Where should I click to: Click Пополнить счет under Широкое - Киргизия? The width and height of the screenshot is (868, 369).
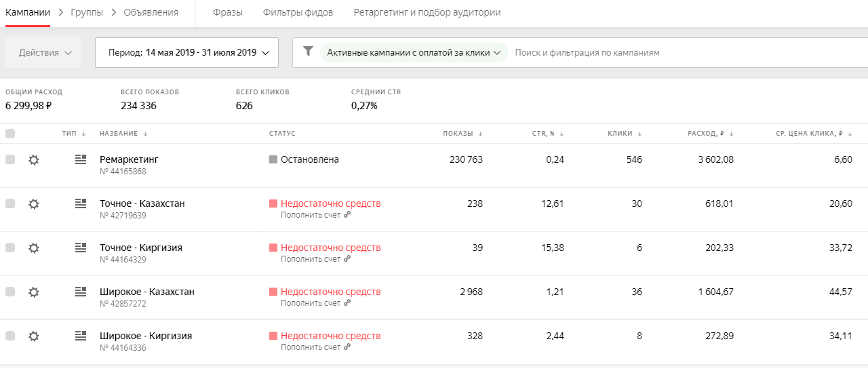tap(311, 347)
